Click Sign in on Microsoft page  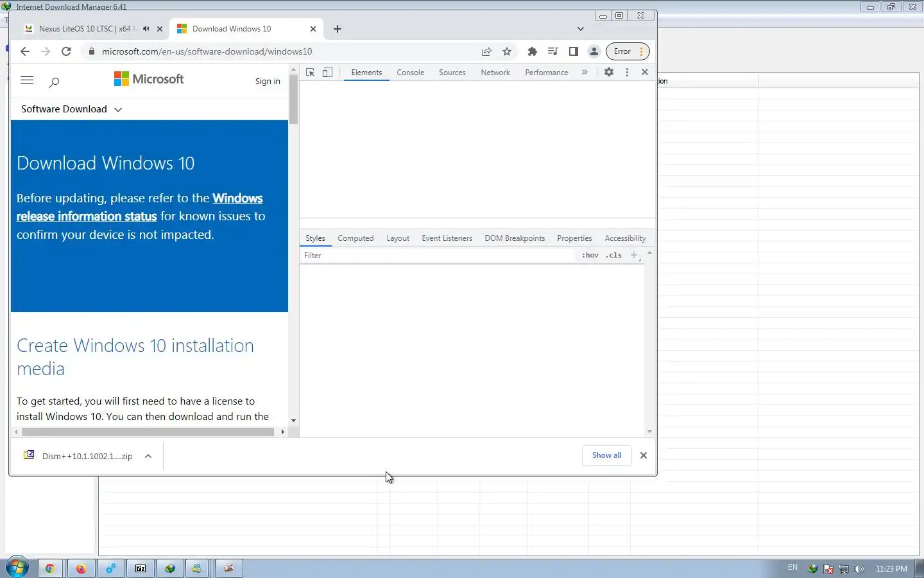click(268, 82)
